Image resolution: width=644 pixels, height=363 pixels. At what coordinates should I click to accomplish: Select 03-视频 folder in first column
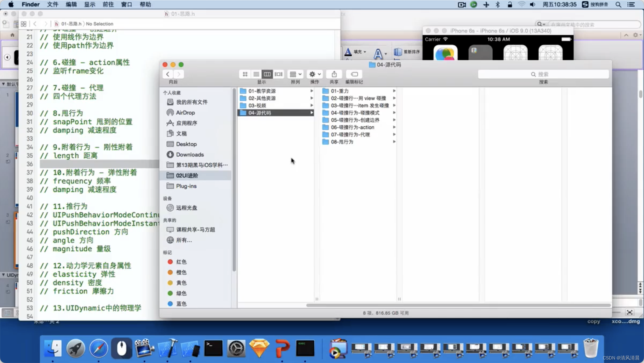[x=257, y=105]
